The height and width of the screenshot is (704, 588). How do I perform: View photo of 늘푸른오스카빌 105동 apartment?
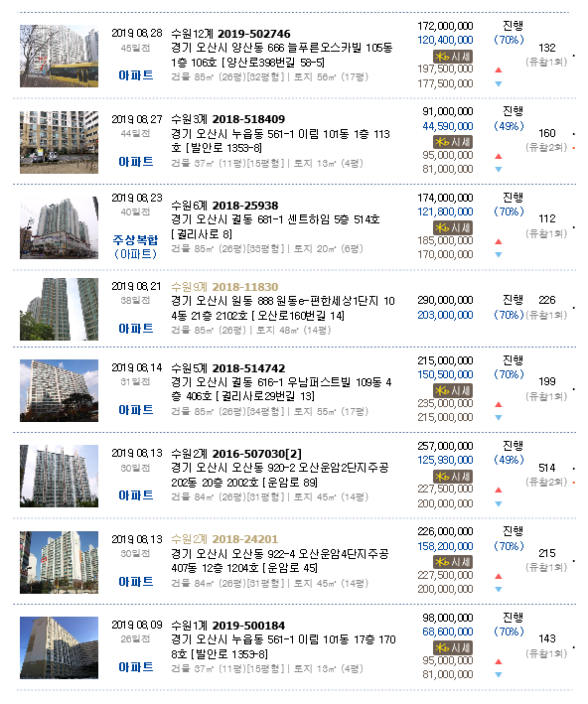59,56
